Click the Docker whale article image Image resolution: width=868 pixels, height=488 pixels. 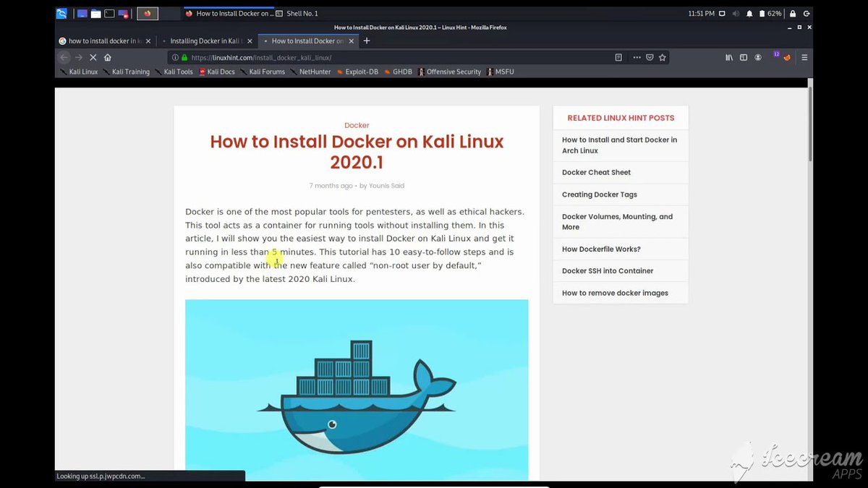[357, 390]
